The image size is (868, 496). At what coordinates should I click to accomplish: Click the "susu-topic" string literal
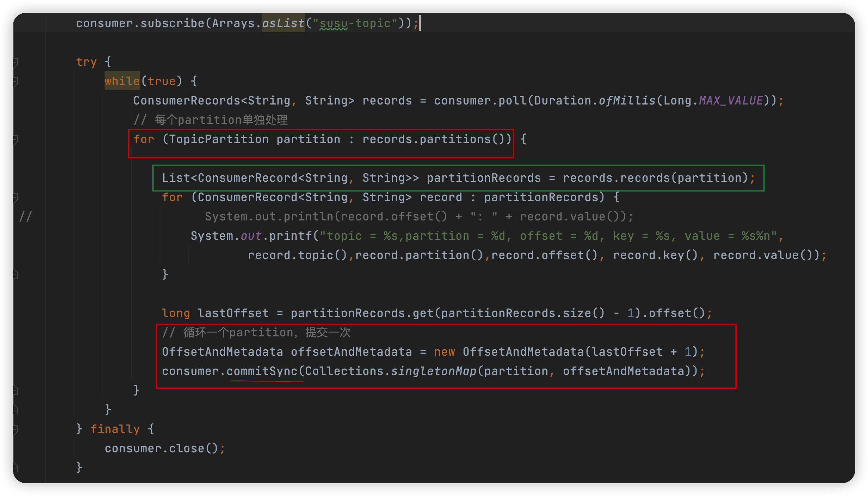pos(355,24)
